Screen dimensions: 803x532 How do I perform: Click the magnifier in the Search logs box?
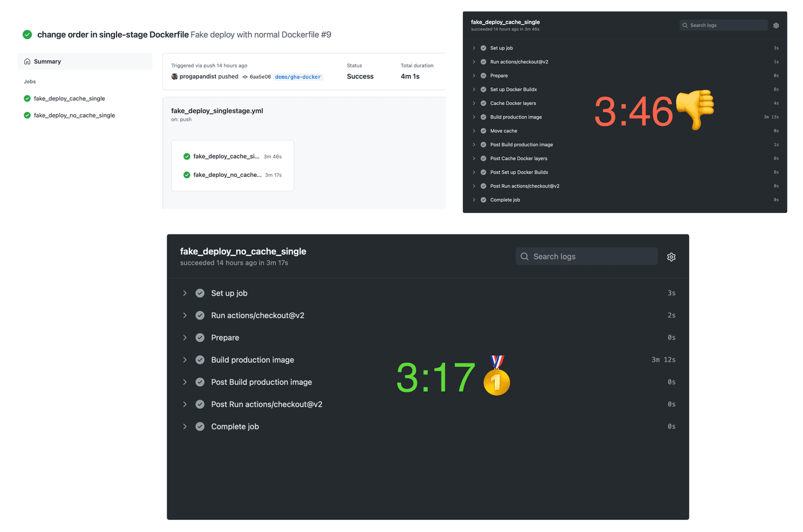click(x=525, y=256)
